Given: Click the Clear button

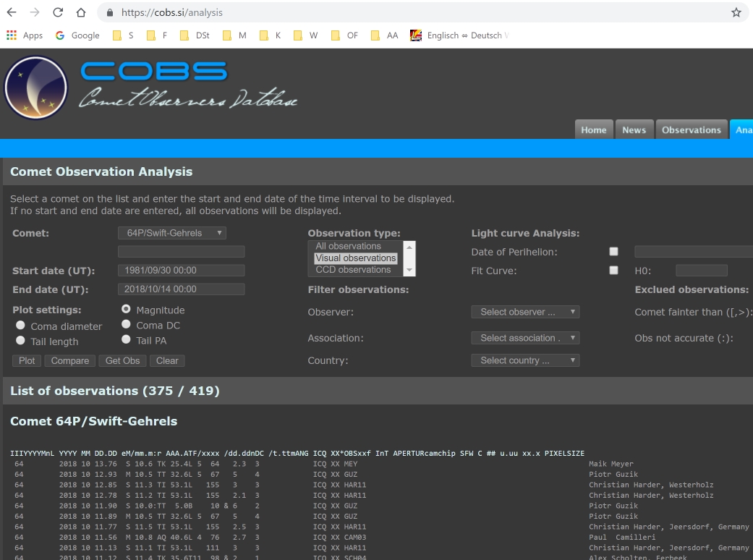Looking at the screenshot, I should click(167, 361).
